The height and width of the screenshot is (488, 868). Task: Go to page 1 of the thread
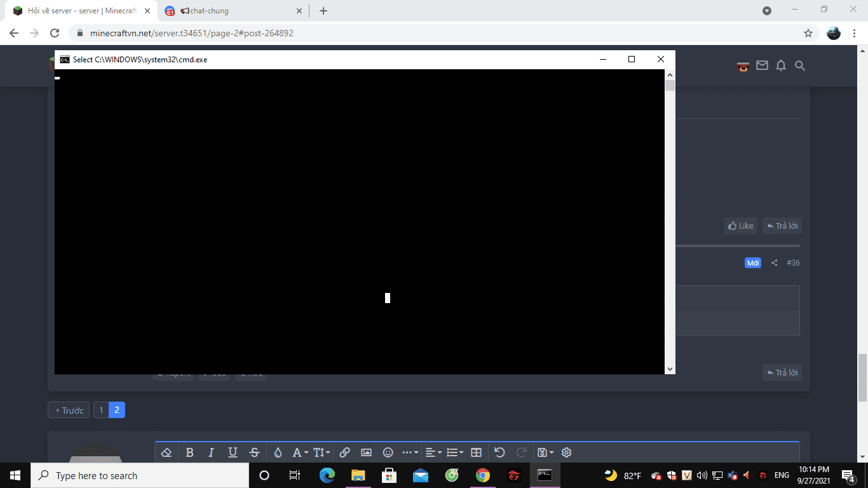pyautogui.click(x=101, y=410)
